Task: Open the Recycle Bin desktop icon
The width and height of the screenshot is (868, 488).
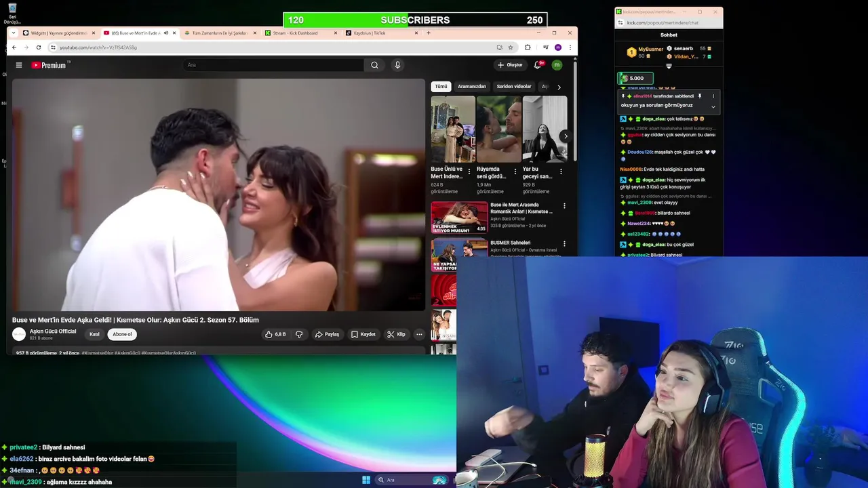Action: coord(12,13)
